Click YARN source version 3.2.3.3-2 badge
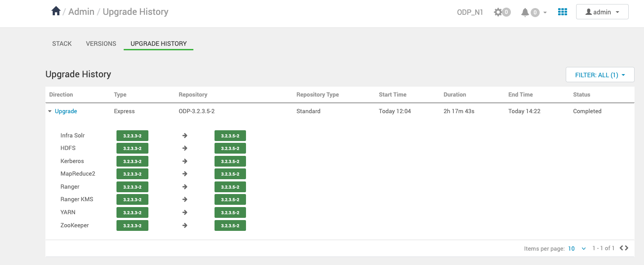This screenshot has height=265, width=644. click(x=132, y=213)
